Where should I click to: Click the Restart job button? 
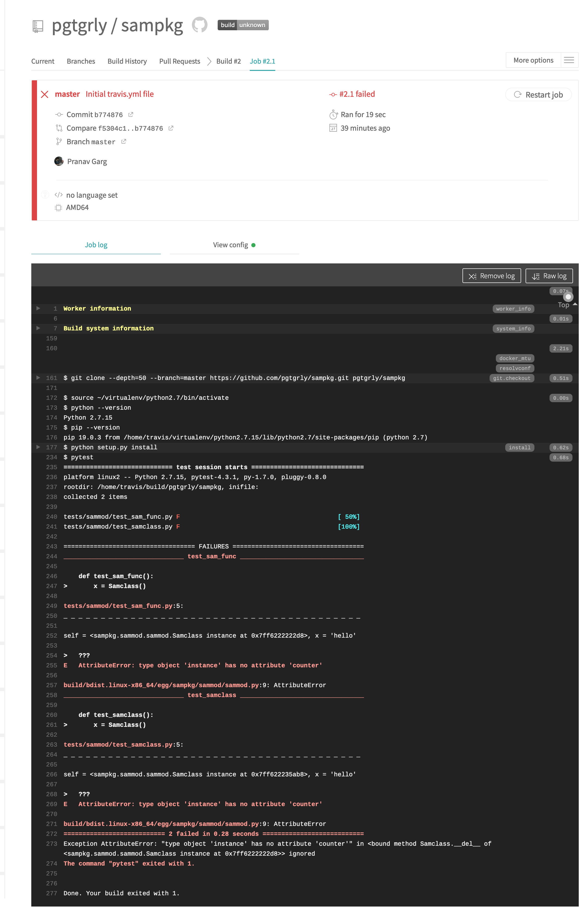[x=538, y=95]
